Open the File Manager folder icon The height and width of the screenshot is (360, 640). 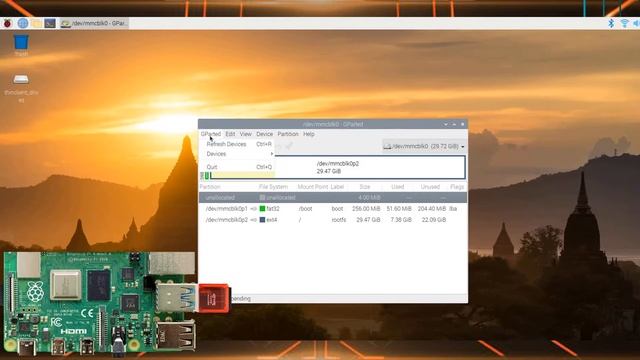37,23
